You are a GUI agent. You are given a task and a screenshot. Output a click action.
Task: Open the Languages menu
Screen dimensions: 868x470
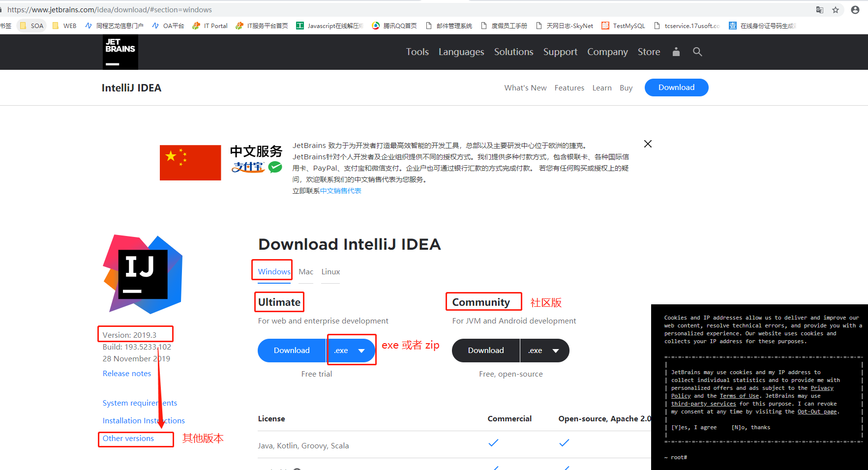pos(461,52)
